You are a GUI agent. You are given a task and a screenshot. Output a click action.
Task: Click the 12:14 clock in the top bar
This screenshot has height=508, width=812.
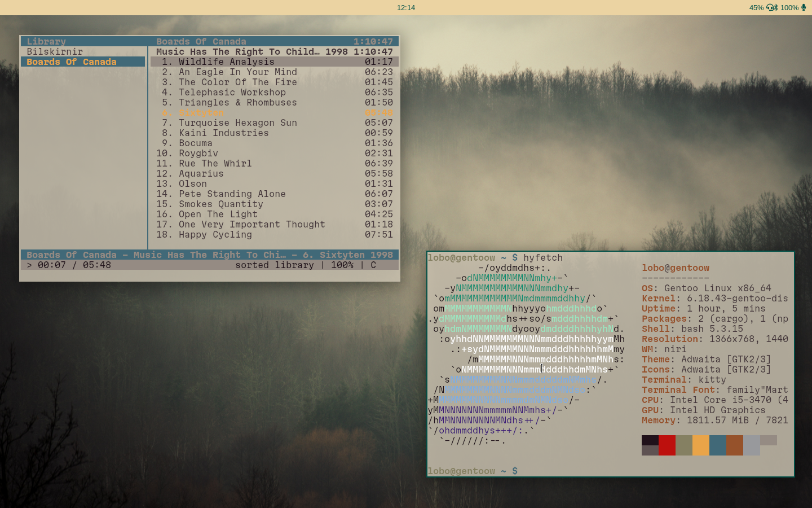tap(406, 7)
